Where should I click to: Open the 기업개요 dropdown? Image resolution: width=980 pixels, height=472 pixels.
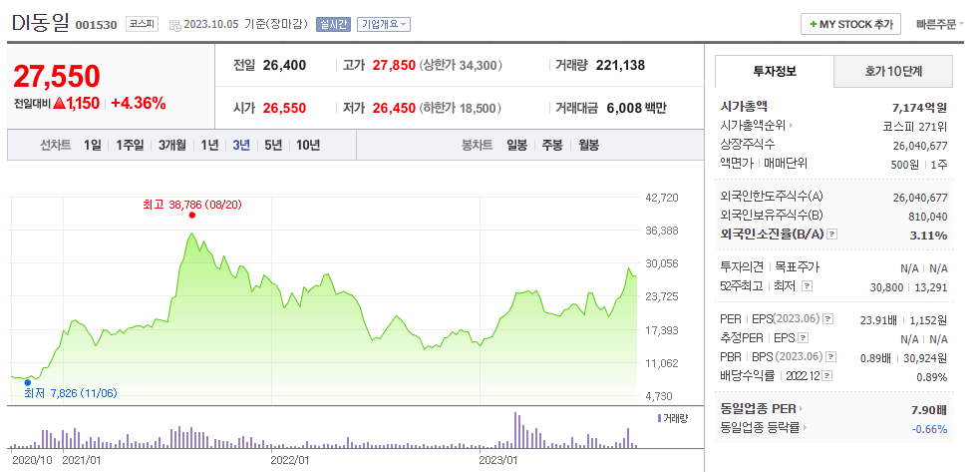tap(384, 24)
